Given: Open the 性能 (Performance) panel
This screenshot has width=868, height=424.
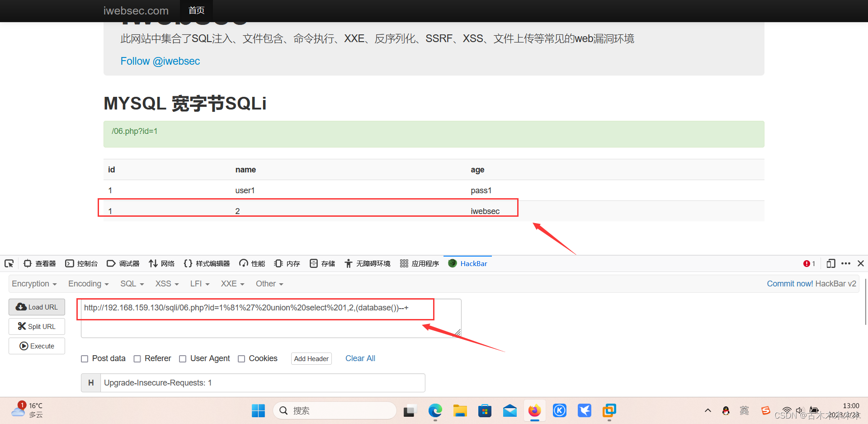Looking at the screenshot, I should click(x=251, y=263).
